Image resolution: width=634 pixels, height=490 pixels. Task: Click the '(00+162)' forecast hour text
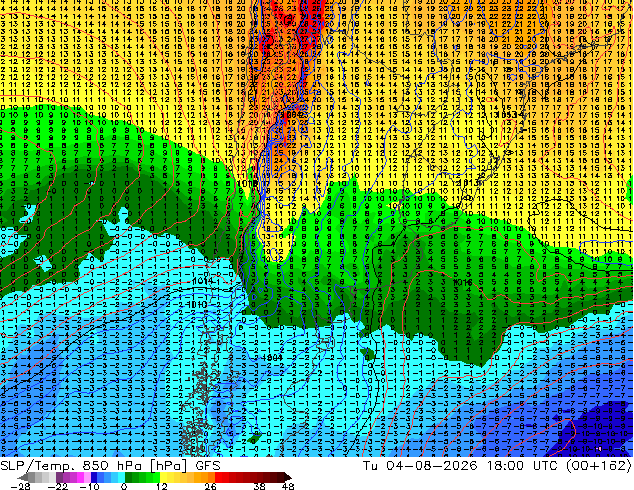click(598, 466)
